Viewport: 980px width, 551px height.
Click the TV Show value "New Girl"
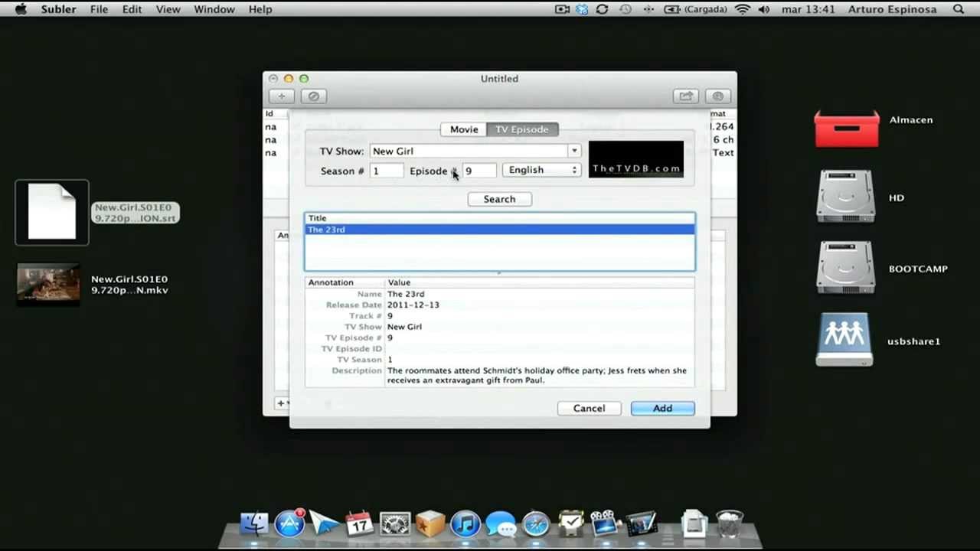(404, 327)
